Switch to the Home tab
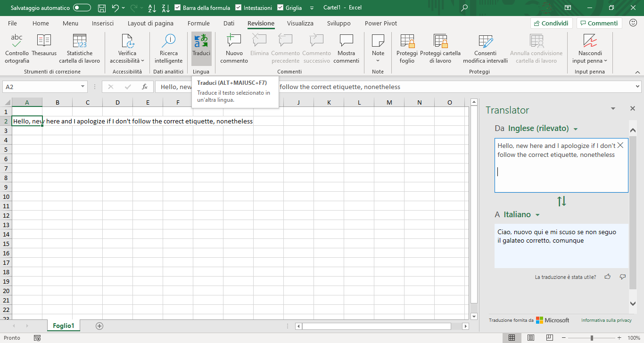644x343 pixels. [x=41, y=23]
